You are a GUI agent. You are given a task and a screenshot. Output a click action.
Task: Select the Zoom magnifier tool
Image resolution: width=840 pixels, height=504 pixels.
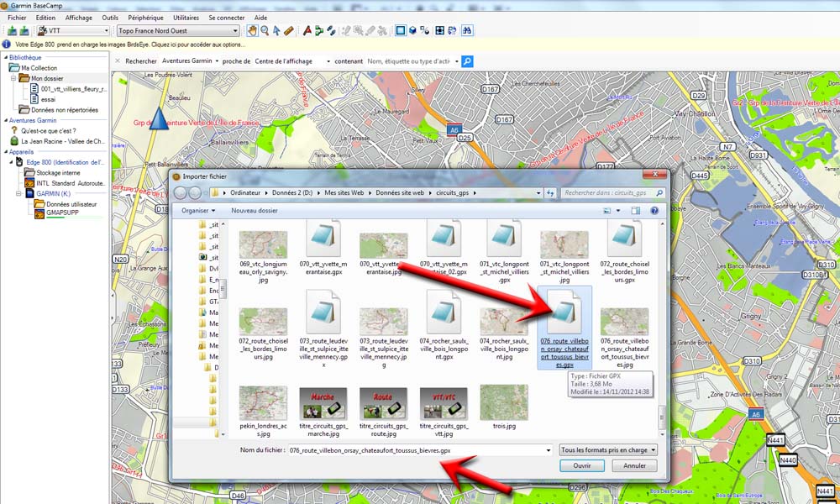pyautogui.click(x=265, y=30)
